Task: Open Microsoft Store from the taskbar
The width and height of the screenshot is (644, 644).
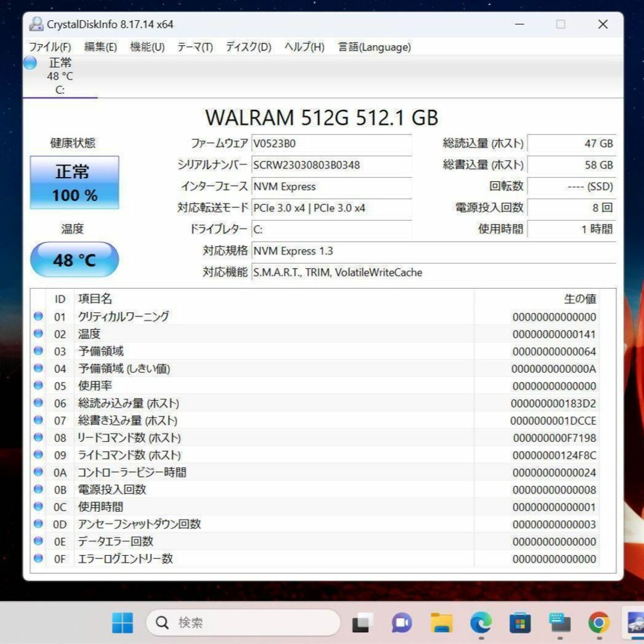Action: point(520,623)
